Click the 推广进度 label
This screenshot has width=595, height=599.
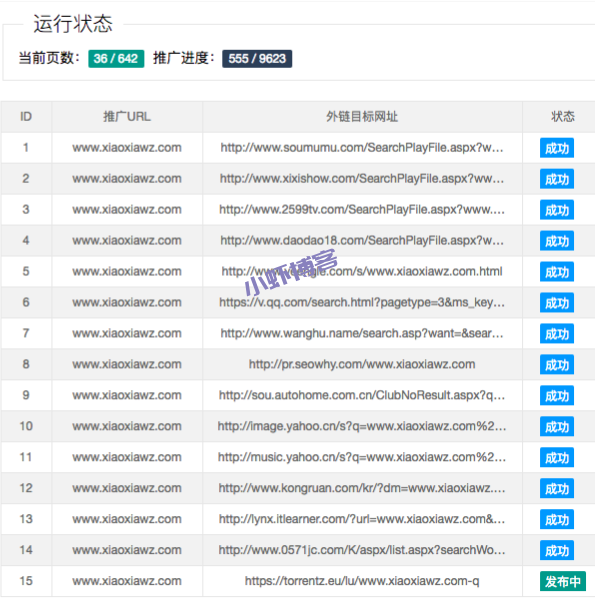click(x=184, y=58)
